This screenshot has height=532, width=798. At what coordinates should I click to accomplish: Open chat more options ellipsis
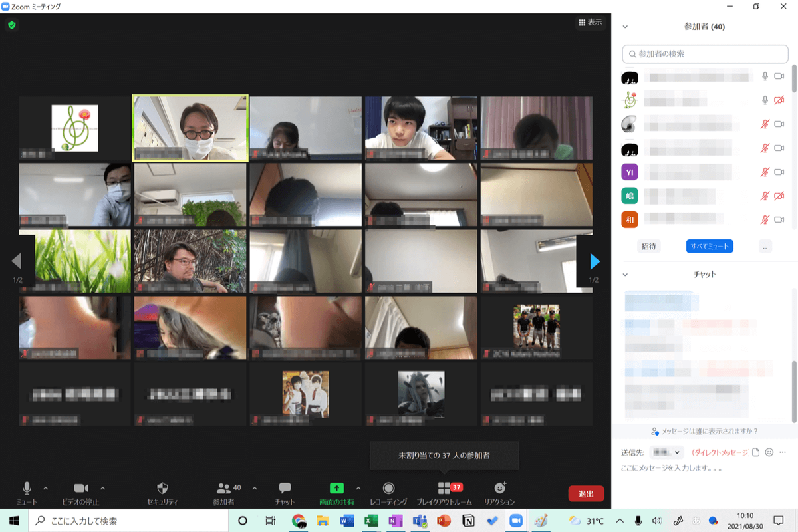[x=783, y=452]
